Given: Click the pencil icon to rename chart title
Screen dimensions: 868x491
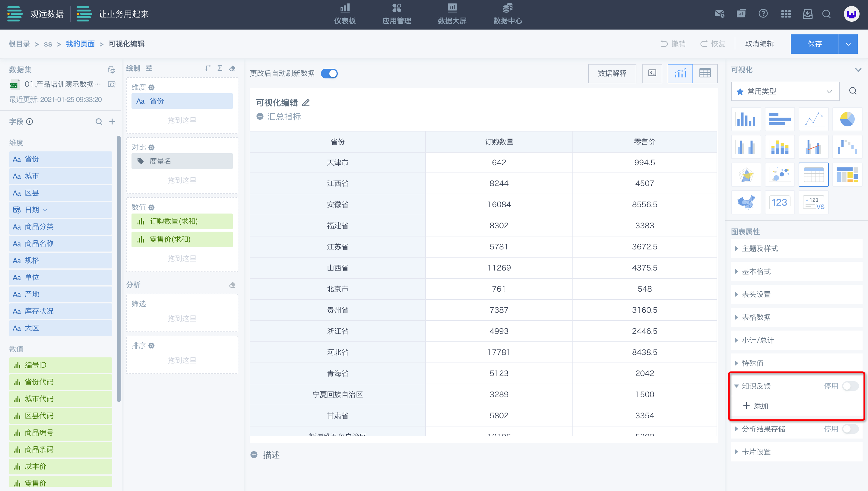Looking at the screenshot, I should pyautogui.click(x=306, y=103).
